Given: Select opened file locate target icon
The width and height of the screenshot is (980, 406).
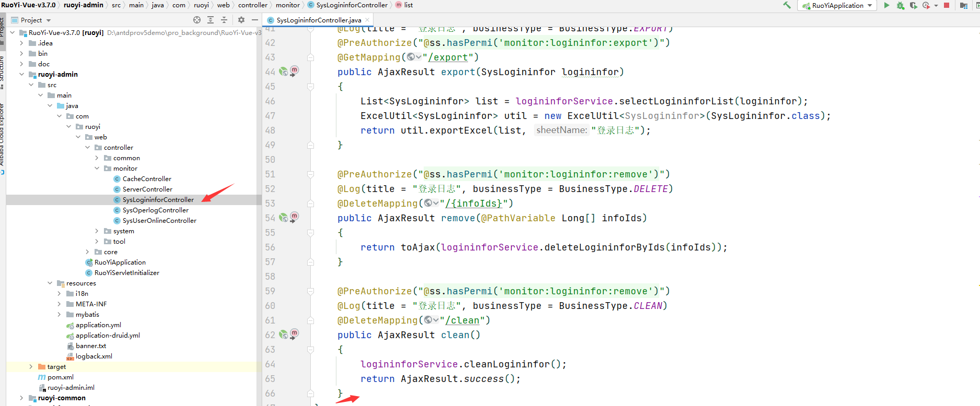Looking at the screenshot, I should coord(197,20).
